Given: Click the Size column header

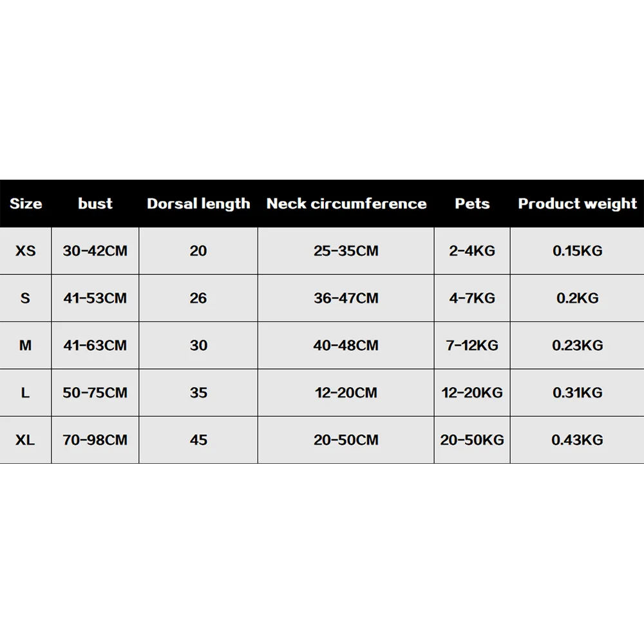Looking at the screenshot, I should click(26, 204).
